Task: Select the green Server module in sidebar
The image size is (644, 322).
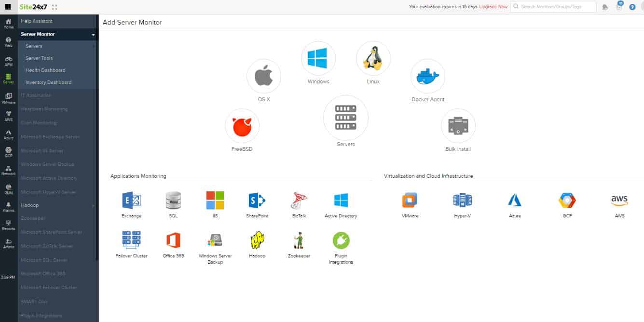Action: pyautogui.click(x=8, y=79)
